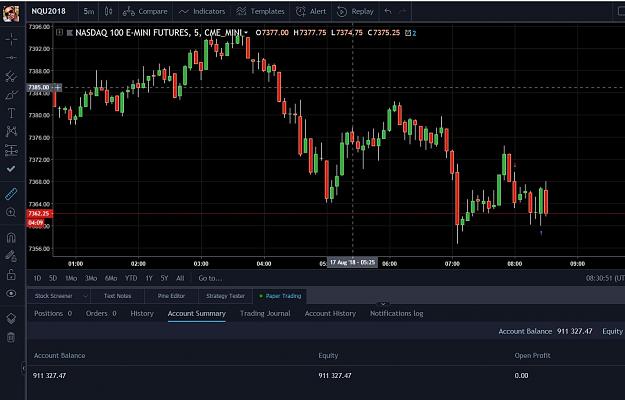Open the indicators count legend icon

[411, 33]
